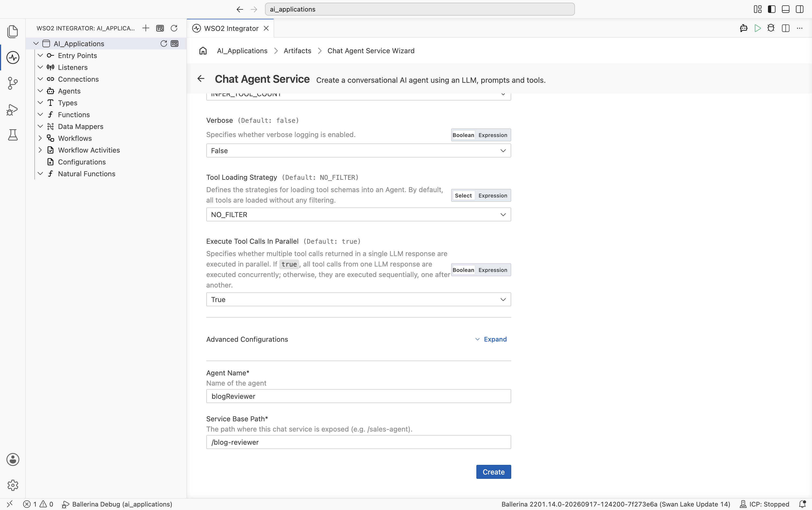Click ICP: Stopped in status bar
The height and width of the screenshot is (510, 812).
tap(764, 504)
